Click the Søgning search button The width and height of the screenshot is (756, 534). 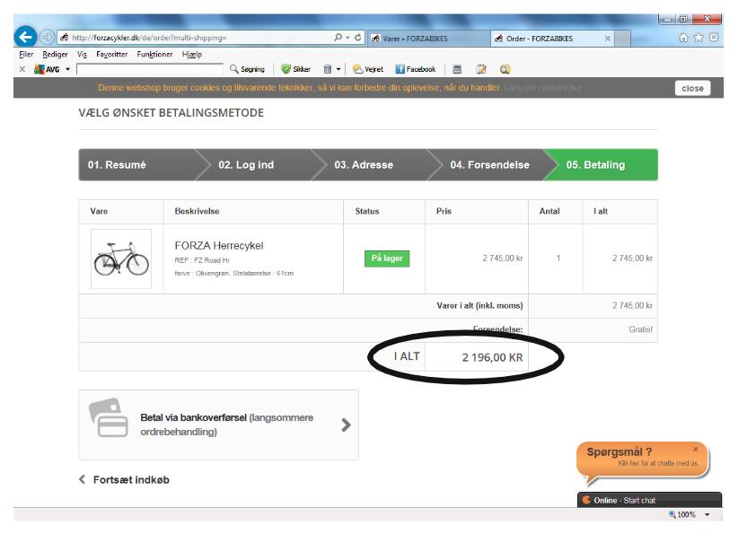pyautogui.click(x=247, y=69)
